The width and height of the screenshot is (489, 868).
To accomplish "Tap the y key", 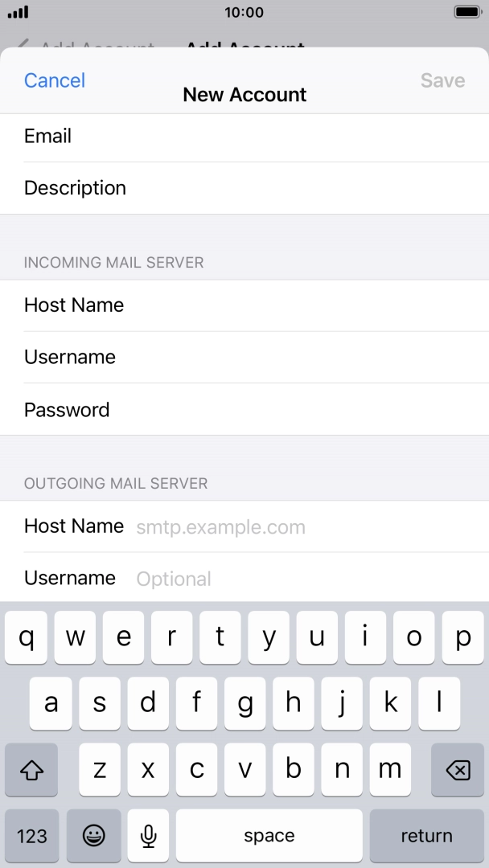I will [269, 637].
